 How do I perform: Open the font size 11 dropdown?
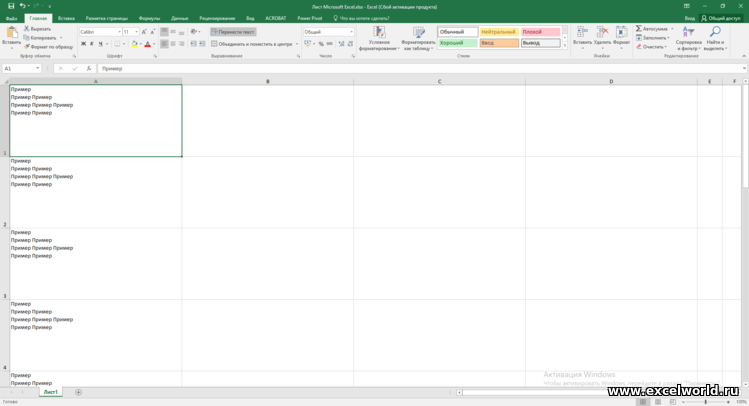coord(137,32)
